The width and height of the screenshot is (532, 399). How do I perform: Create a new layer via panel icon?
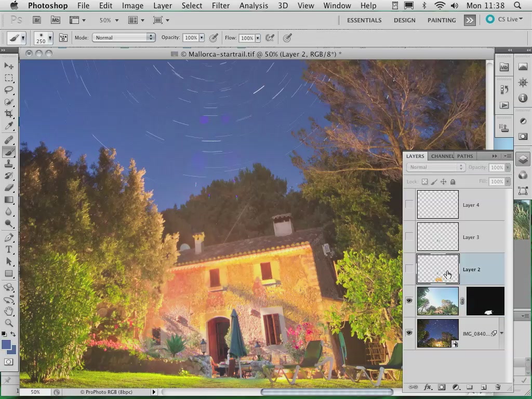click(x=484, y=387)
